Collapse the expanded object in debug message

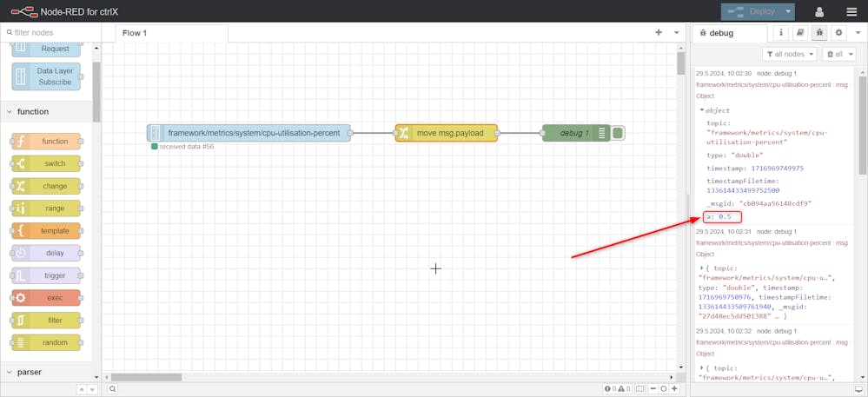702,110
